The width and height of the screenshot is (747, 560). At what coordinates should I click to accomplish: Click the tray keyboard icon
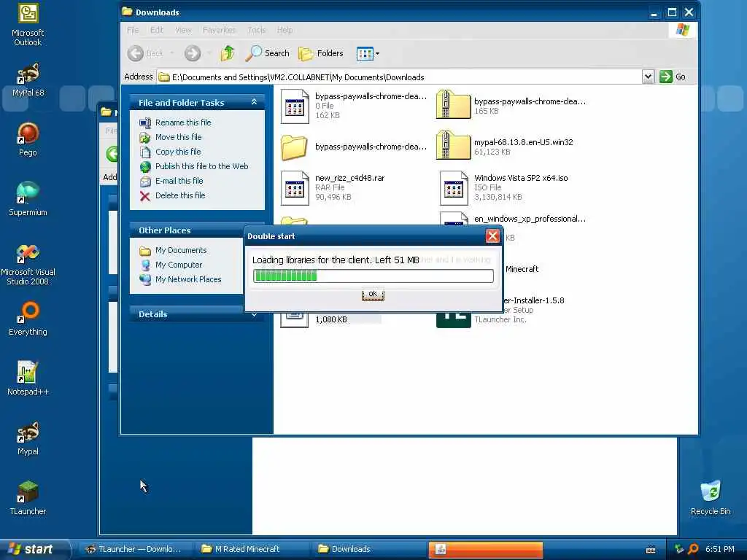651,550
